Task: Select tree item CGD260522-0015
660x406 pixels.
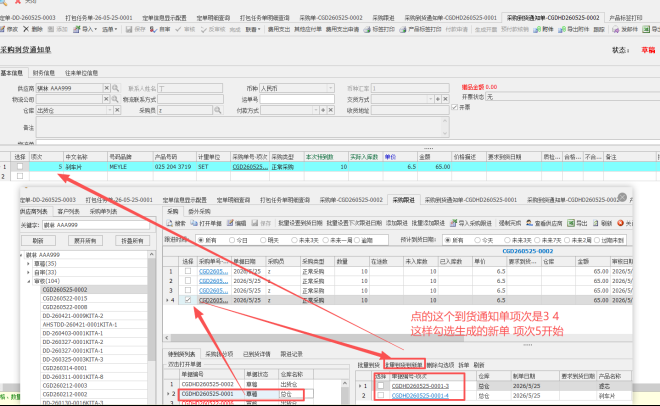Action: point(65,298)
